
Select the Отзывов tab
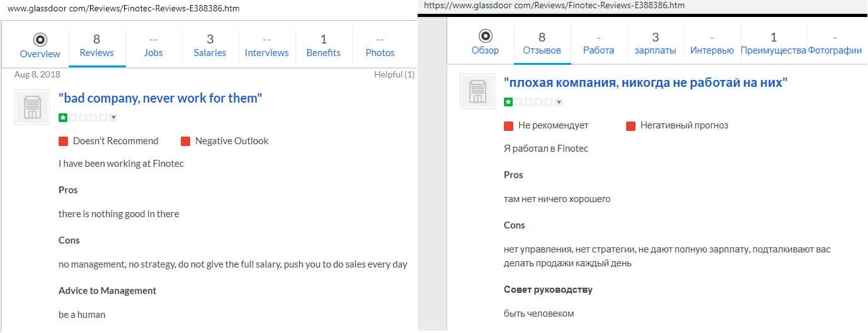click(542, 43)
